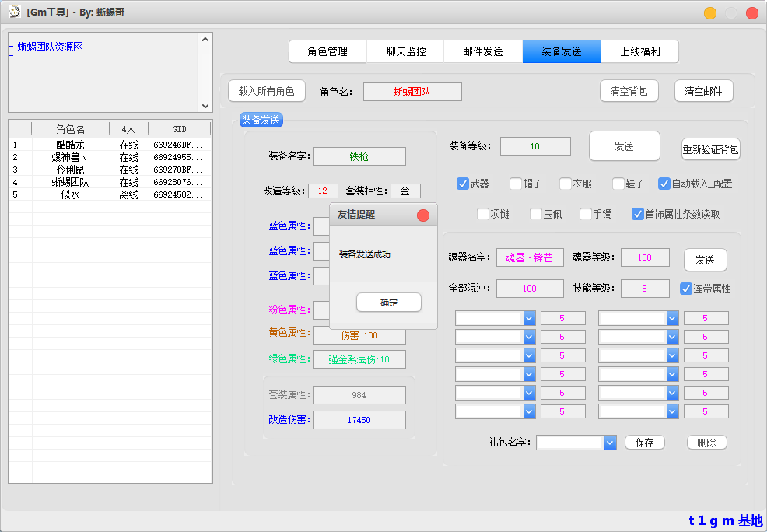
Task: Click the 套装相性 field showing 金
Action: pyautogui.click(x=405, y=191)
